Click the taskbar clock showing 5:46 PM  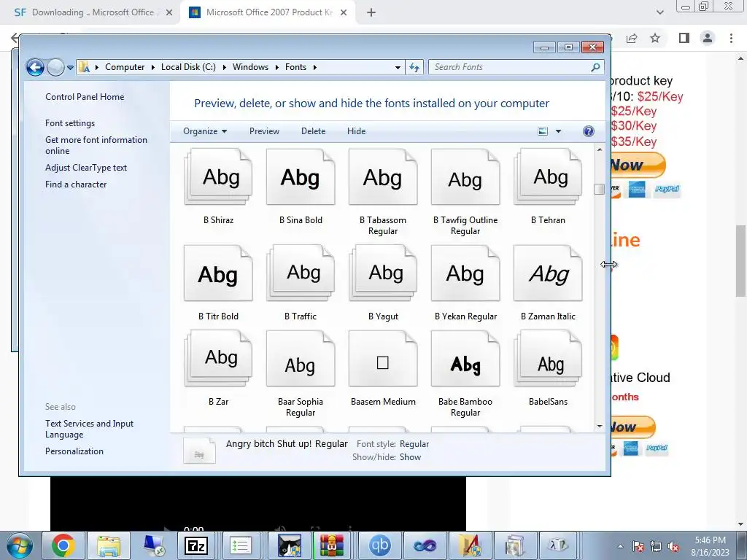click(710, 546)
